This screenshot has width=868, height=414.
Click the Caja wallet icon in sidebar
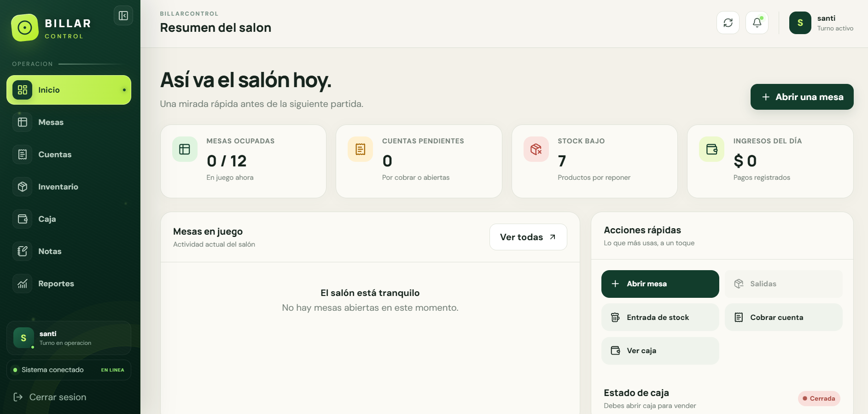pos(23,219)
